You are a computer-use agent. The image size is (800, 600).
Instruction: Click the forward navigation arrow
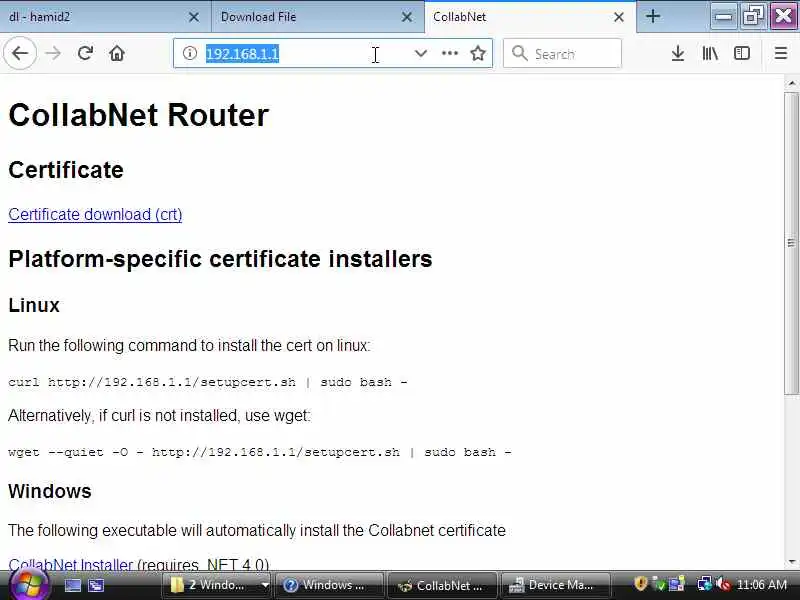click(x=53, y=53)
